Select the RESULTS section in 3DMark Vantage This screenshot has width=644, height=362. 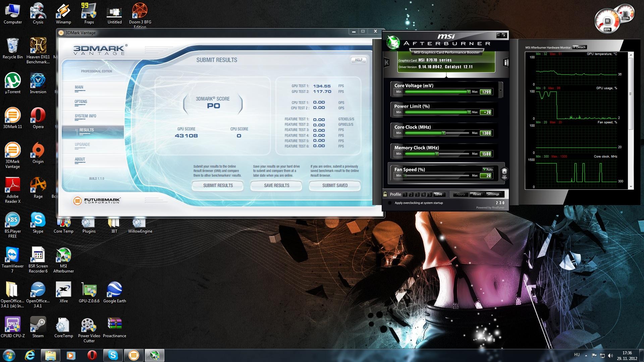93,132
